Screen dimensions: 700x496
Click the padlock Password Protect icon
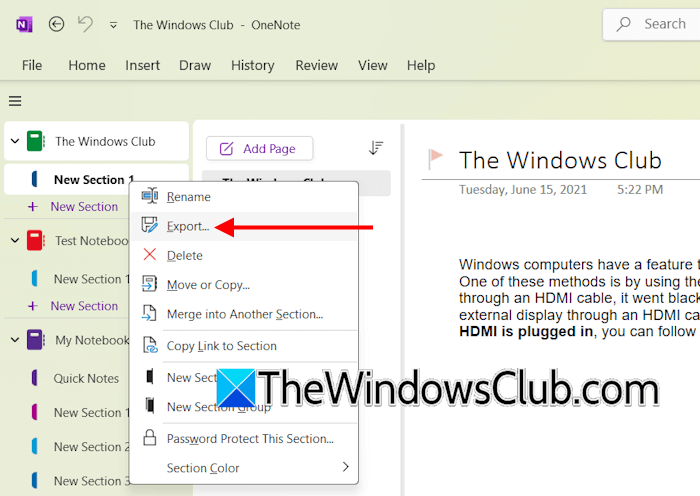(150, 438)
